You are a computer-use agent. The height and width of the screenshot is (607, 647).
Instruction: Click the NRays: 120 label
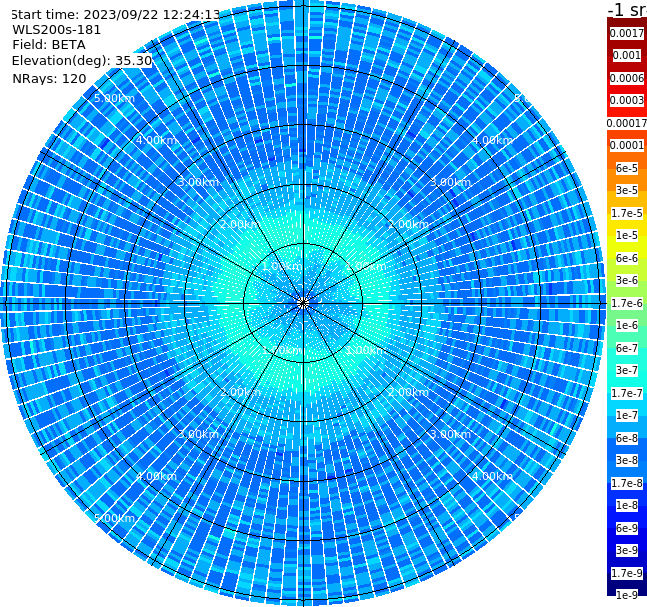click(49, 78)
